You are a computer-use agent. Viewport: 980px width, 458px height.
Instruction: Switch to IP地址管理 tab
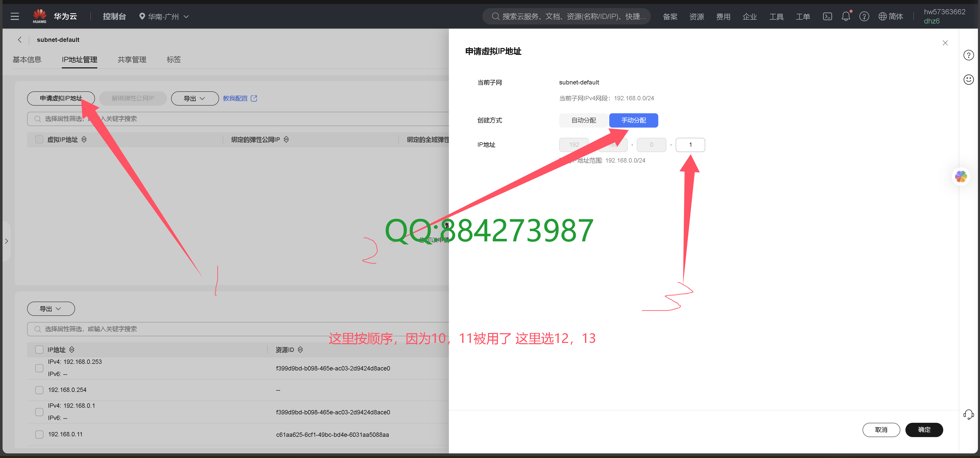(79, 60)
